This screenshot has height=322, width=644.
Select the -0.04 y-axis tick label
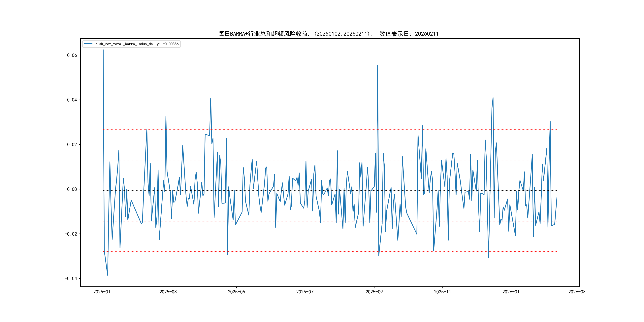tap(71, 278)
